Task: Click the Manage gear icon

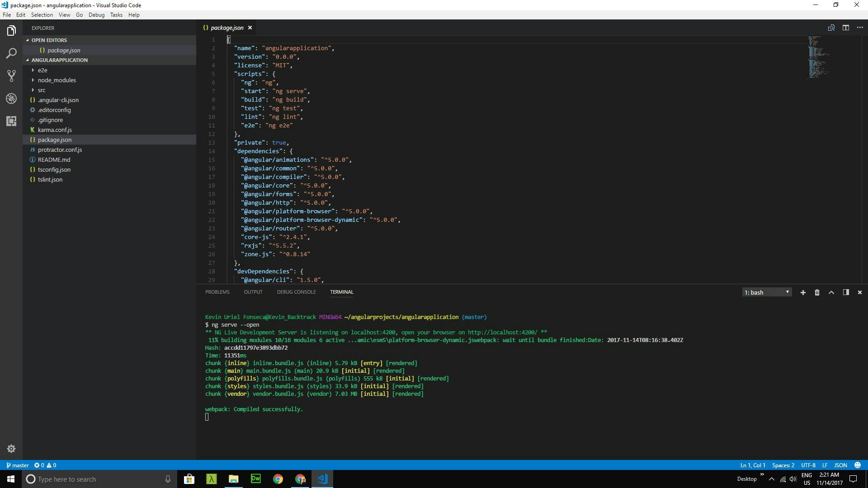Action: 11,449
